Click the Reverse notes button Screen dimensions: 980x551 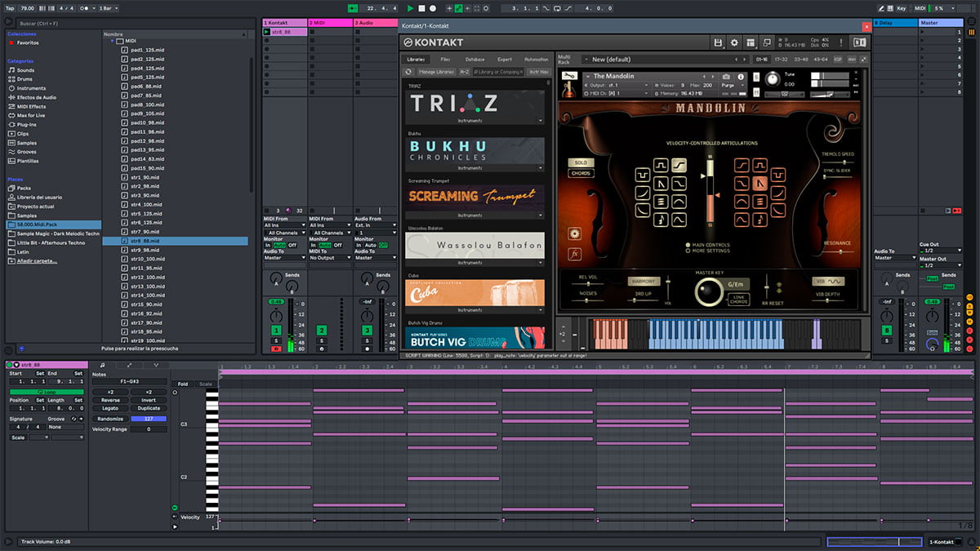110,400
